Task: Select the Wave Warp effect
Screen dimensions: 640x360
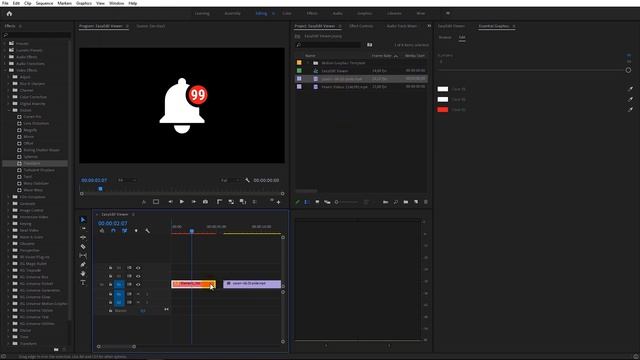Action: point(33,190)
